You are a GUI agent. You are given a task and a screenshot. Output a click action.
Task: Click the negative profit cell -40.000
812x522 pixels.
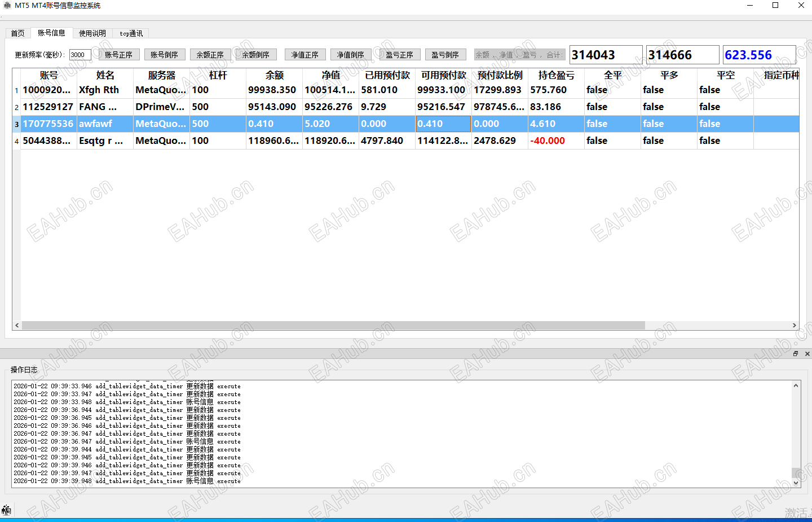pyautogui.click(x=557, y=141)
